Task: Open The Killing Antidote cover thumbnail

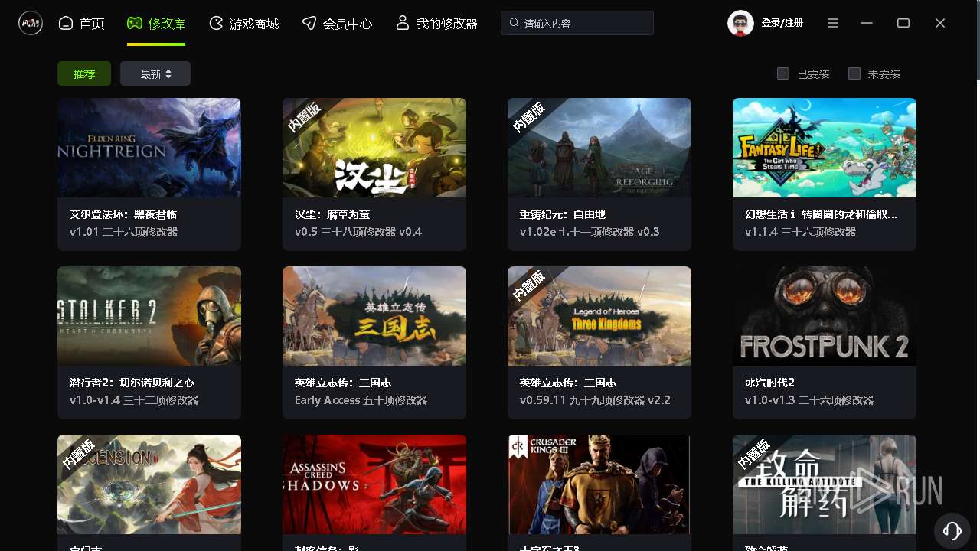Action: (x=825, y=484)
